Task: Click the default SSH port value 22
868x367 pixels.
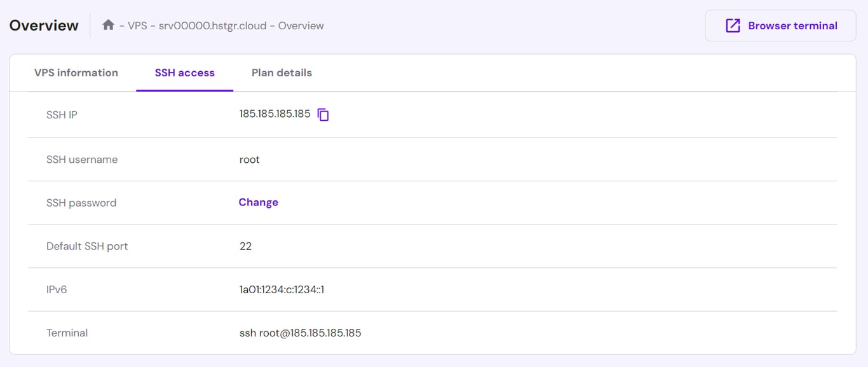Action: tap(246, 246)
